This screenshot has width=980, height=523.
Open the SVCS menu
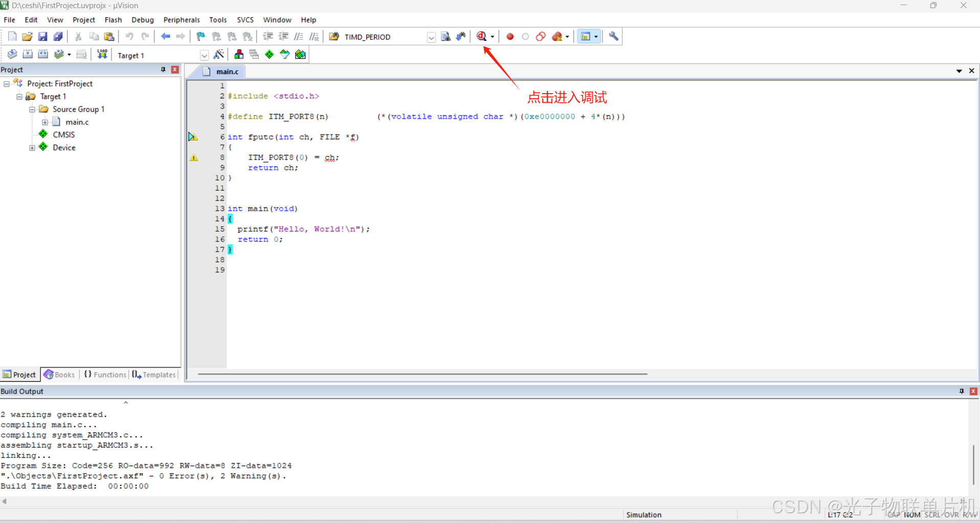tap(245, 20)
